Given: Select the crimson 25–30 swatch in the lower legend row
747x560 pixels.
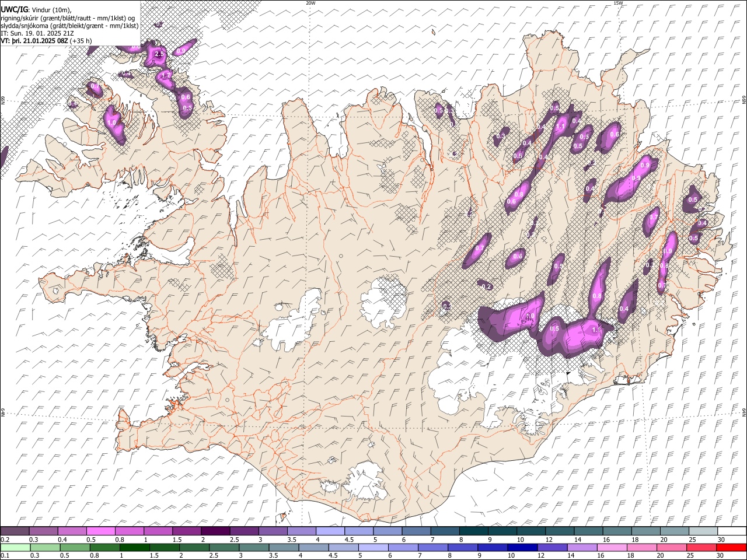Looking at the screenshot, I should (x=700, y=547).
